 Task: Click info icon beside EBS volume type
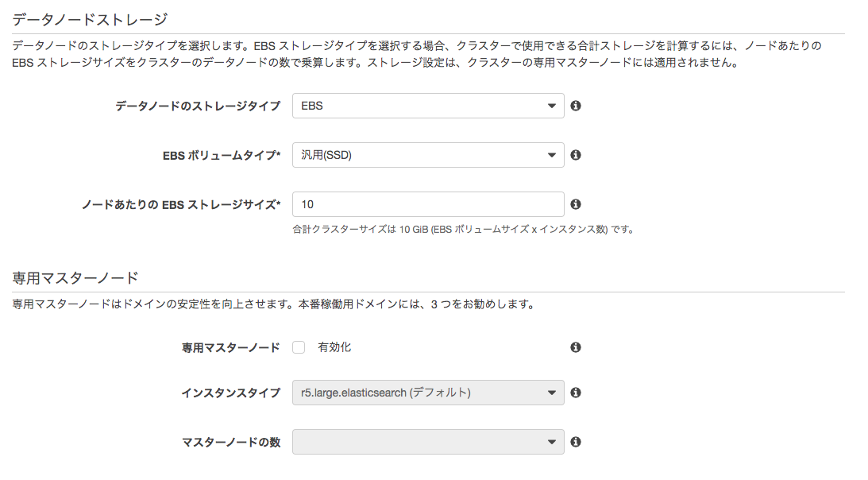pyautogui.click(x=576, y=155)
